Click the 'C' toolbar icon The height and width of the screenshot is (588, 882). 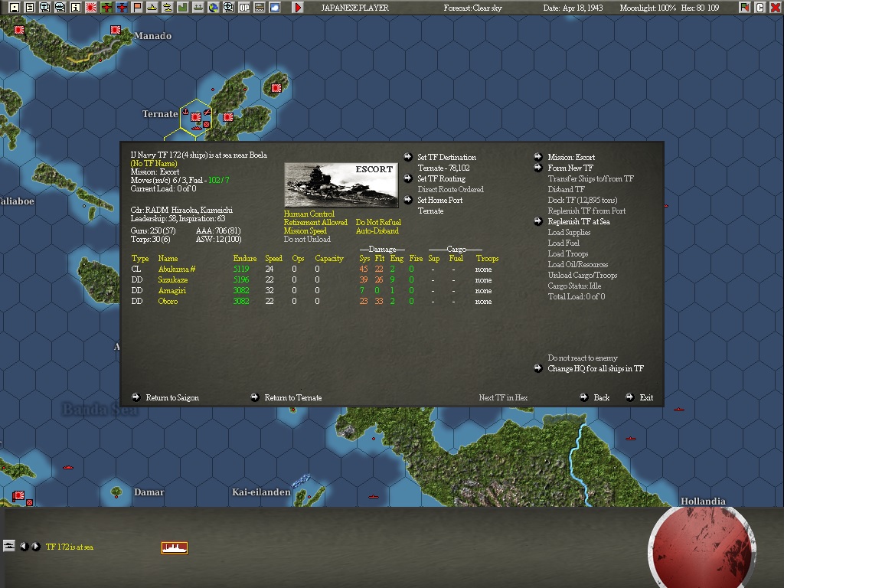tap(760, 8)
